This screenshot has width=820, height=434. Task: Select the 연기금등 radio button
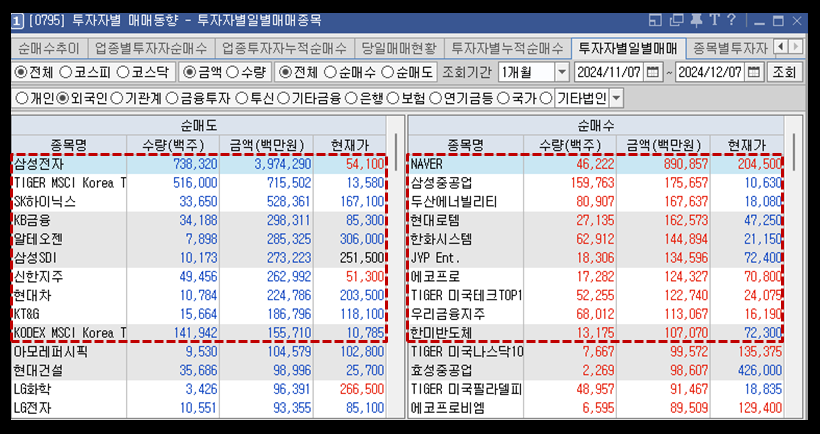435,98
